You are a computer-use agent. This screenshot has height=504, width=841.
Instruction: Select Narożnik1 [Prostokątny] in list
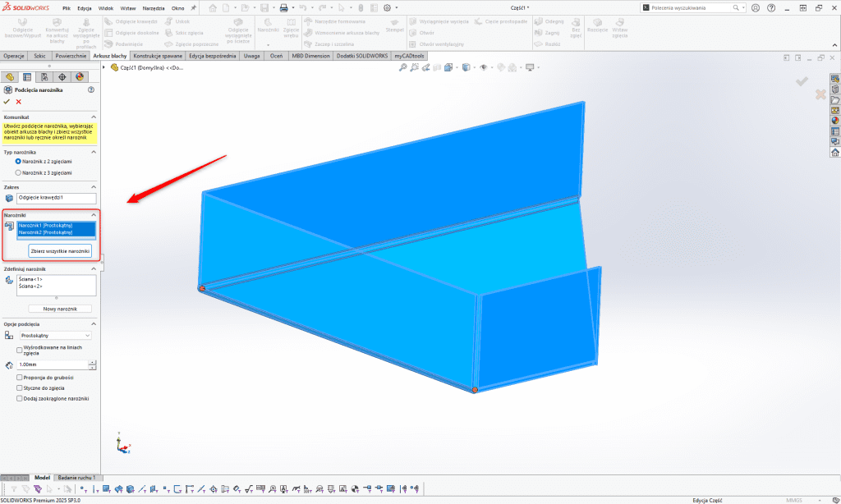click(57, 225)
